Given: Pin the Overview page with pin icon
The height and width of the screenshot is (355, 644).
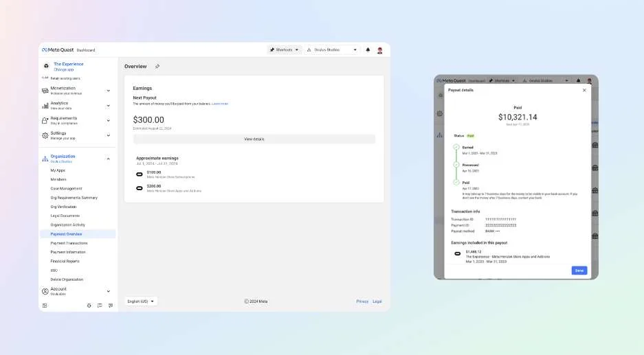Looking at the screenshot, I should 157,66.
